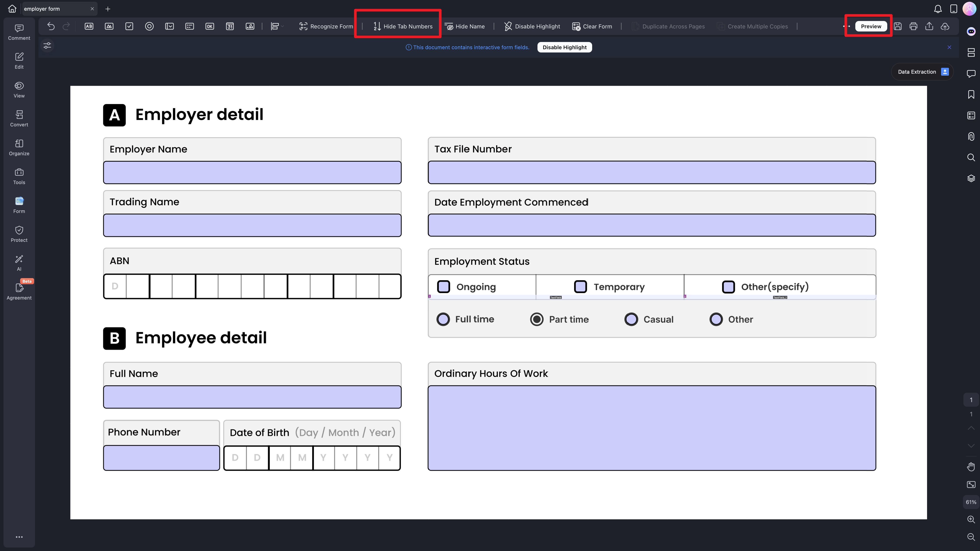Click the user profile avatar
The height and width of the screenshot is (551, 980).
click(969, 9)
